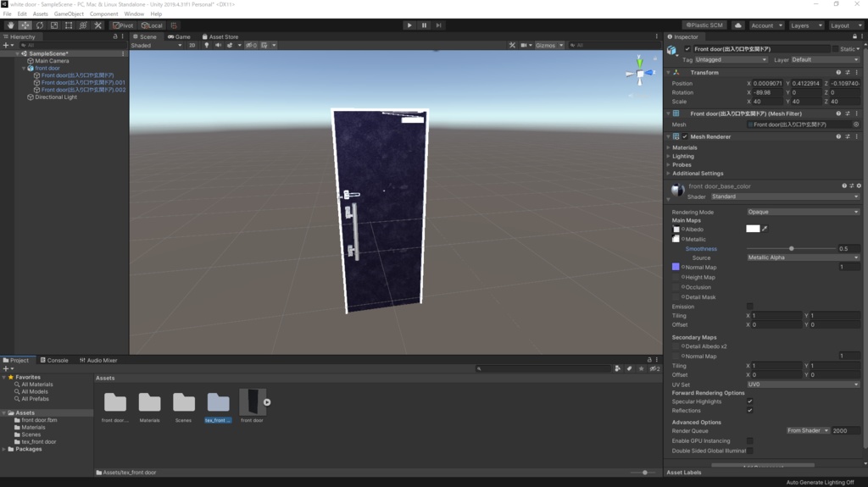Toggle the Pivot handle position button
The image size is (868, 487).
(123, 25)
